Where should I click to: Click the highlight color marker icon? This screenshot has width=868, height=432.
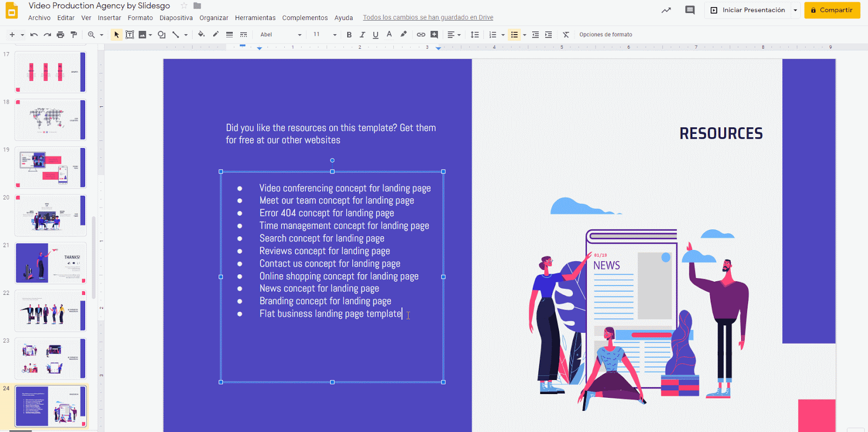[404, 34]
